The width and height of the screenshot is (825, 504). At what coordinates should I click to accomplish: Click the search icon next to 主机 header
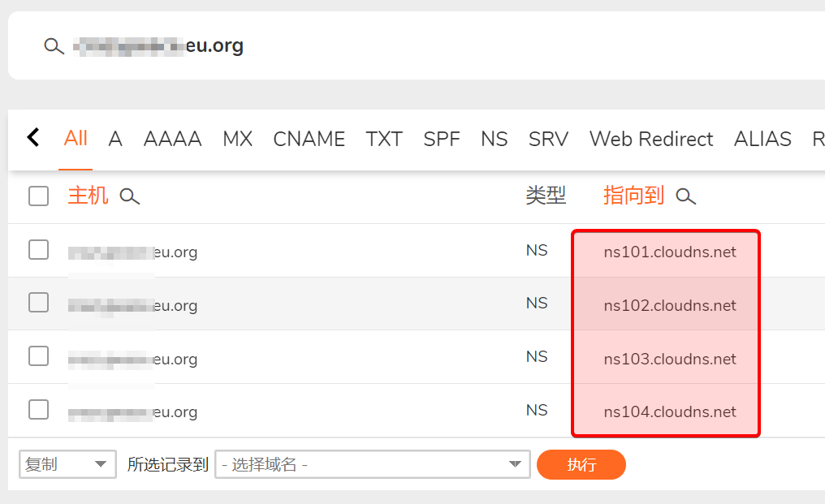[x=130, y=196]
